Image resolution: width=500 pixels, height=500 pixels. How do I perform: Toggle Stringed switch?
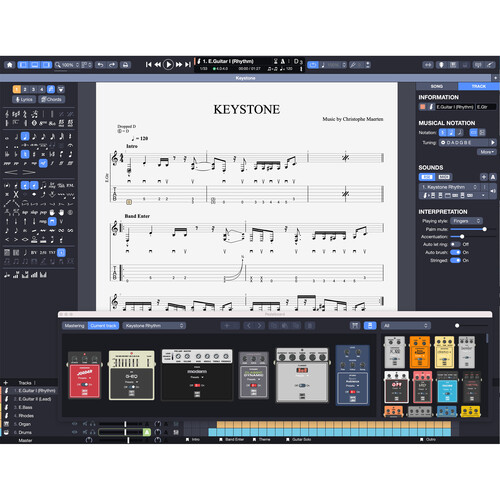[455, 260]
